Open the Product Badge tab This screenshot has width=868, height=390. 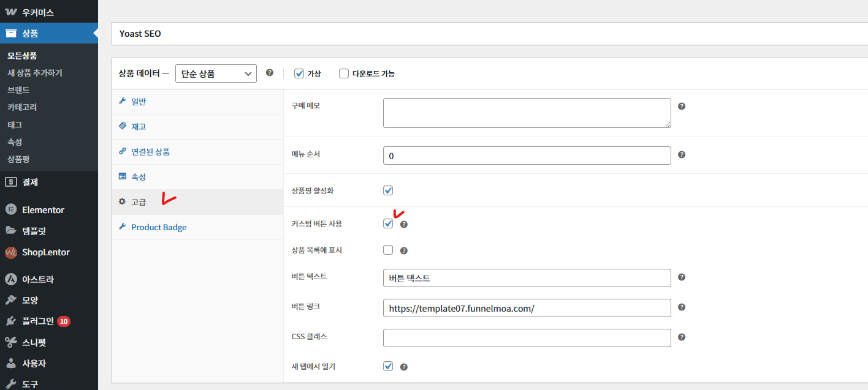coord(197,227)
